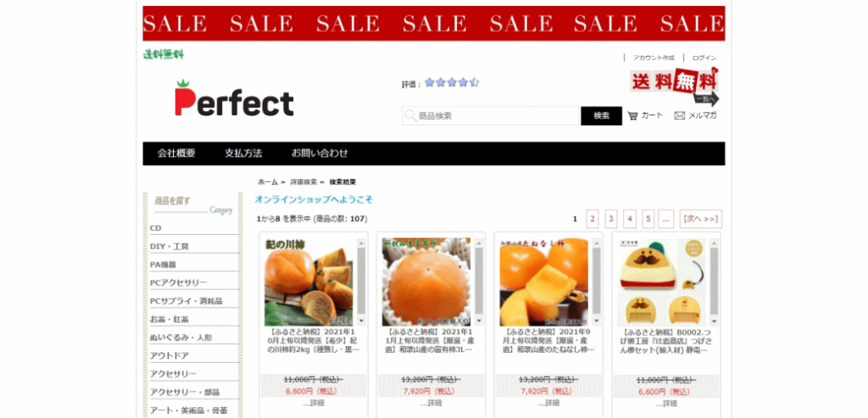Open 会社概要 in the navigation bar
The image size is (868, 418).
(x=176, y=153)
